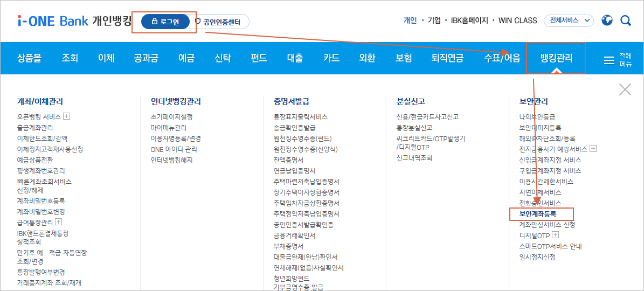This screenshot has width=644, height=291.
Task: Open the 외환 menu
Action: click(x=367, y=58)
